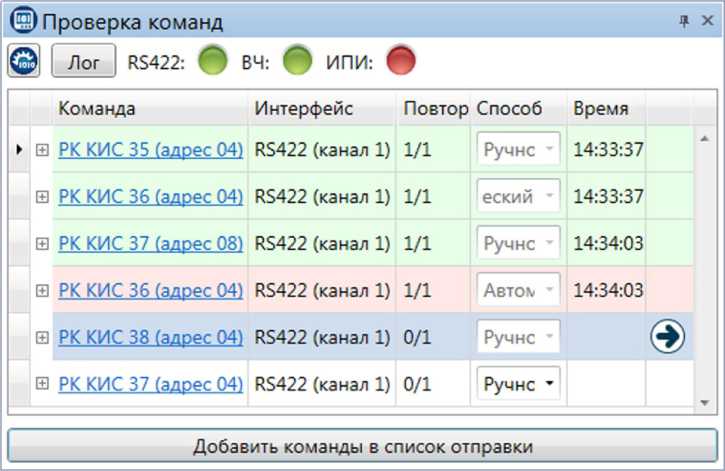This screenshot has height=471, width=725.
Task: Click the Команда column header
Action: tap(150, 109)
